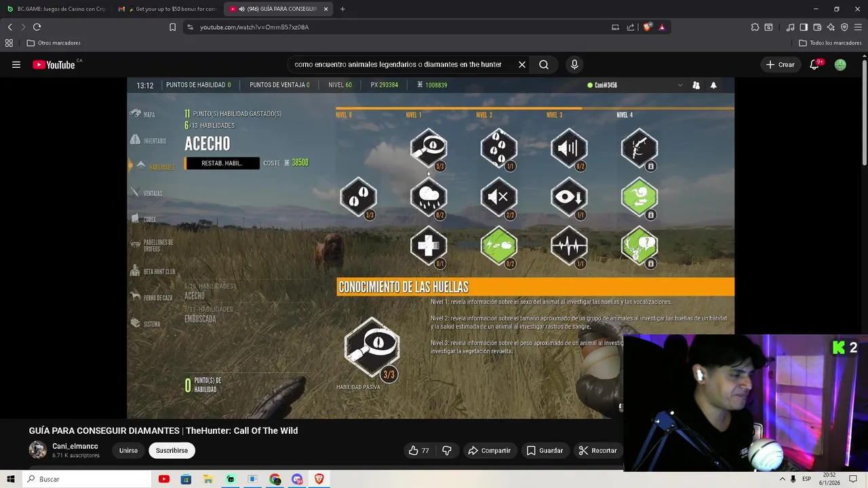Open the Ventajas section in game sidebar

(146, 193)
